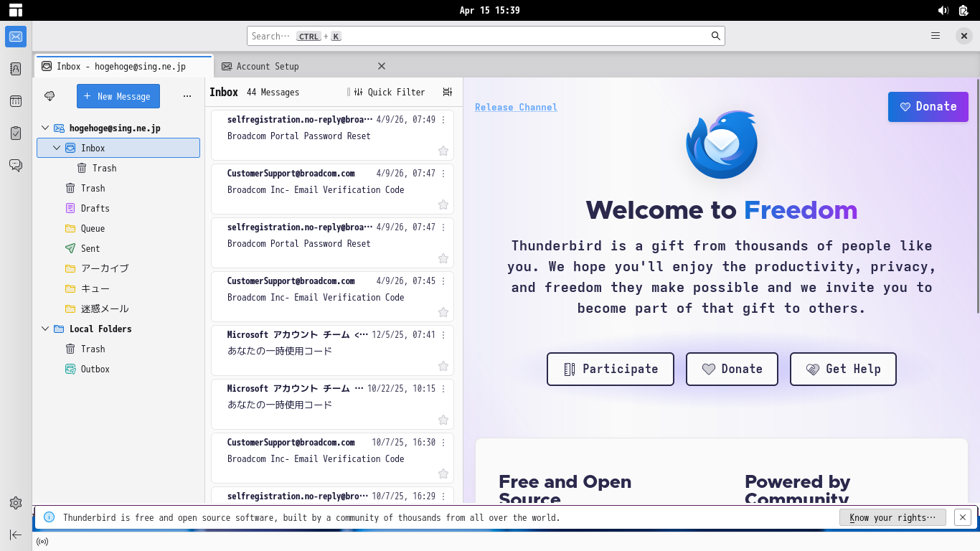Click the search magnifier icon
This screenshot has height=551, width=980.
coord(715,36)
